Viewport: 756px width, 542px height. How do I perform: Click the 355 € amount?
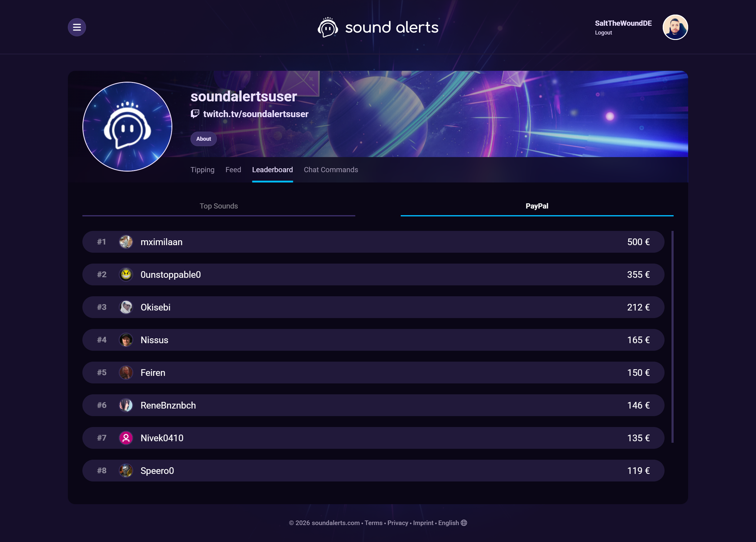click(x=638, y=274)
